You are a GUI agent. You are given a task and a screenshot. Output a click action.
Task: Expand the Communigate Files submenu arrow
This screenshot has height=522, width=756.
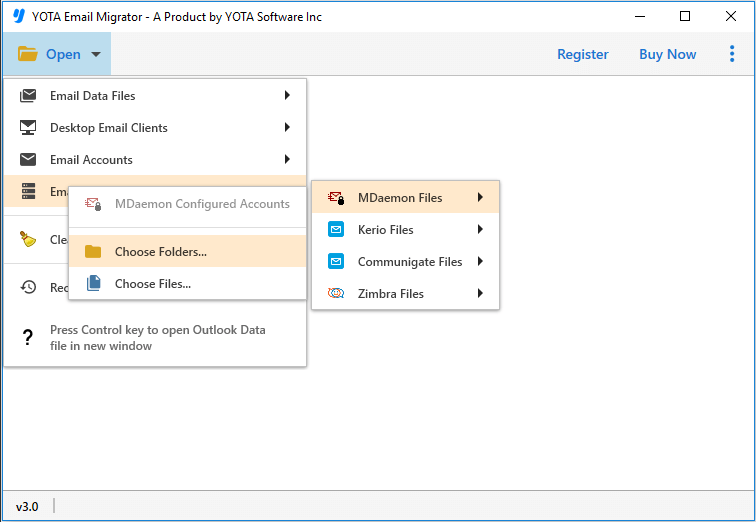tap(480, 261)
